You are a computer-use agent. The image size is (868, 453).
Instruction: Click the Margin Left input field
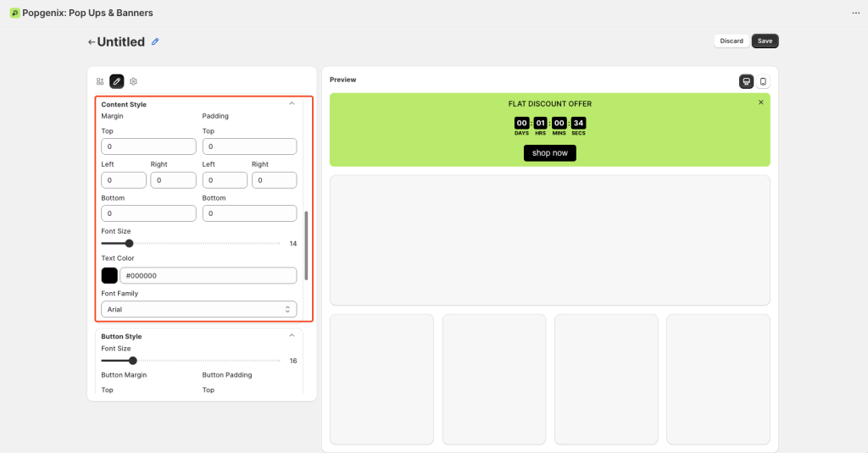pos(124,180)
